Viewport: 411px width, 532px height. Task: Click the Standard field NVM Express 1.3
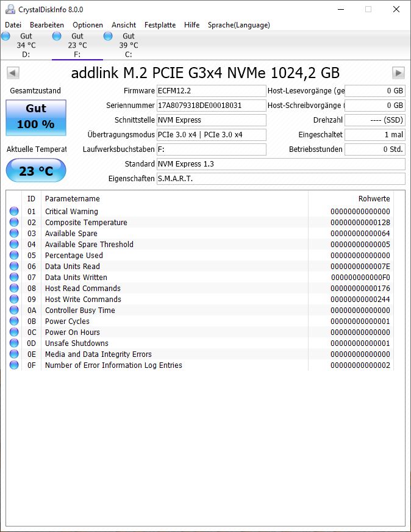(x=281, y=164)
